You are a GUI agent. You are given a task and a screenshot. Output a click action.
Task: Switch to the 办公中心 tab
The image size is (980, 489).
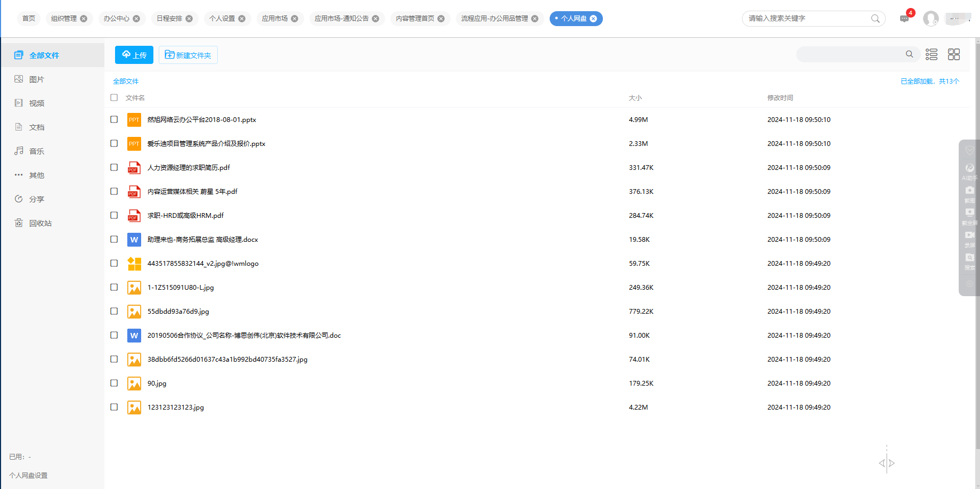tap(117, 19)
